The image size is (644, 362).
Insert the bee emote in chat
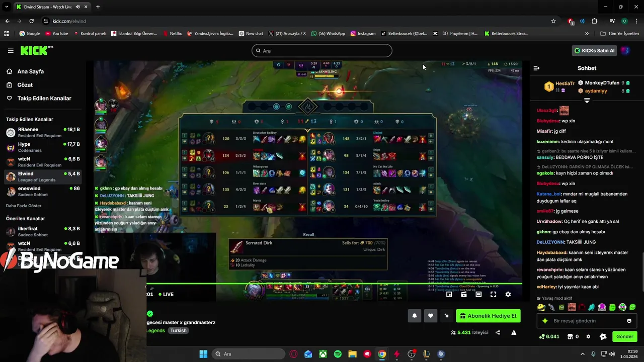point(541,307)
